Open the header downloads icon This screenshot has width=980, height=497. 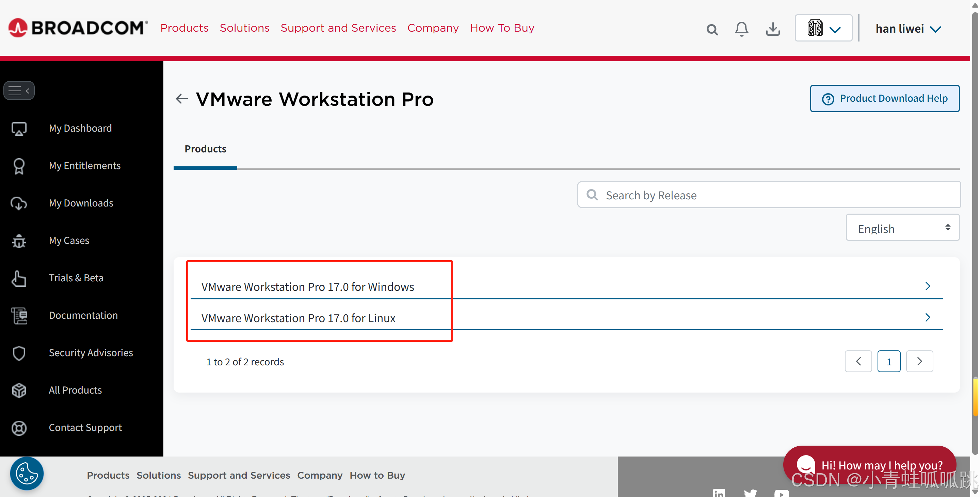click(772, 29)
